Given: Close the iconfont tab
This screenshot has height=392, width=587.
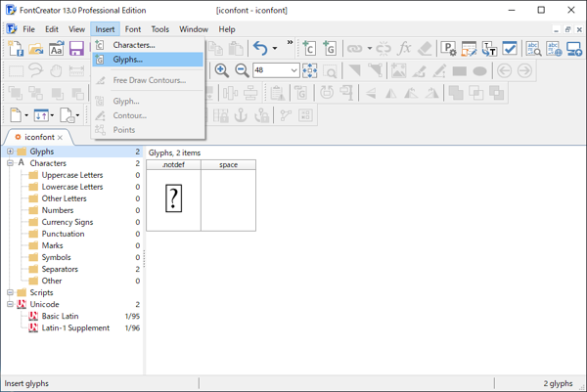Looking at the screenshot, I should click(x=60, y=138).
